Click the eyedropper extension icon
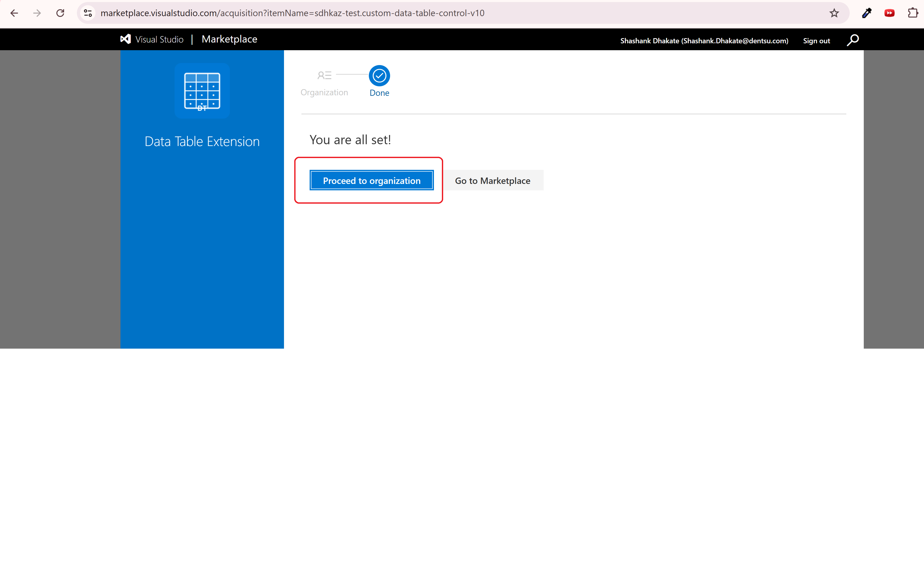The image size is (924, 572). pyautogui.click(x=867, y=13)
